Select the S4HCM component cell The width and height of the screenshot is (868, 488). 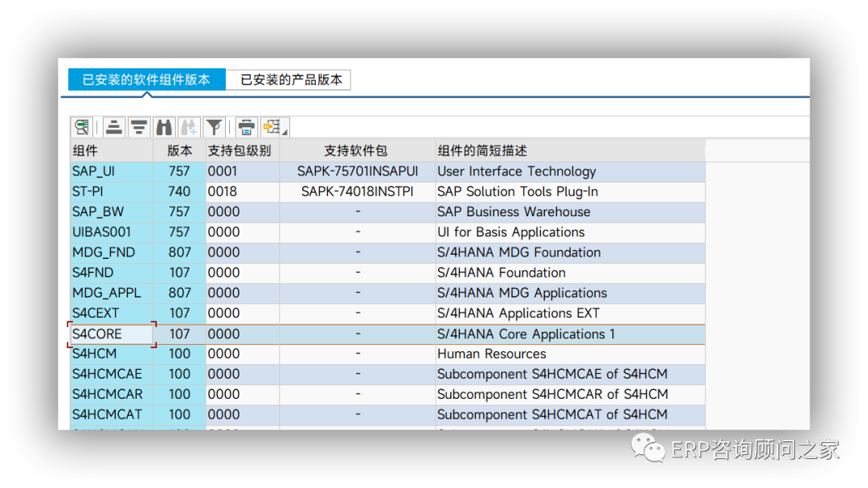point(112,354)
